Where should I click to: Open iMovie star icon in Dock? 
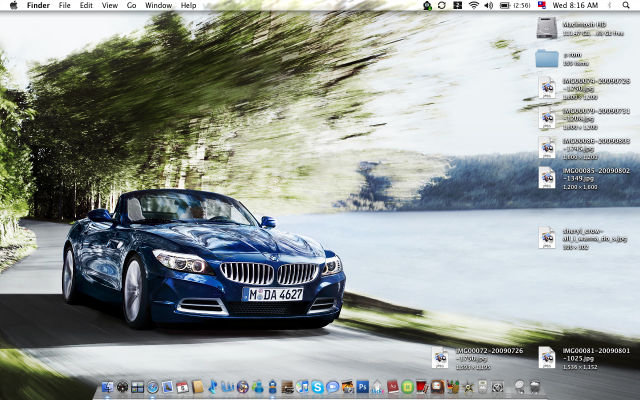click(468, 387)
